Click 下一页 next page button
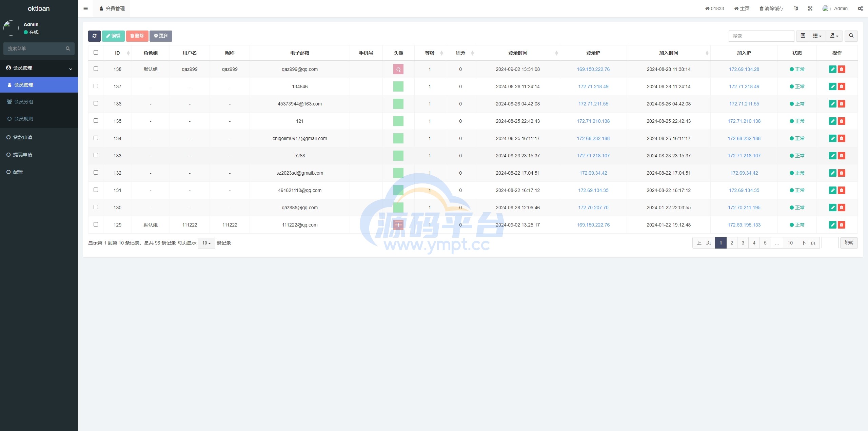 808,243
